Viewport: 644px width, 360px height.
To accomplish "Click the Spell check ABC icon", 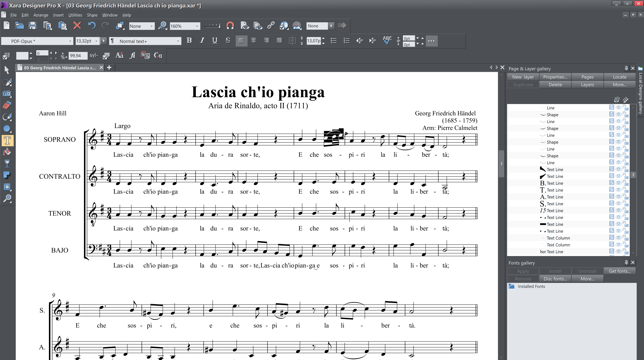I will pos(387,40).
